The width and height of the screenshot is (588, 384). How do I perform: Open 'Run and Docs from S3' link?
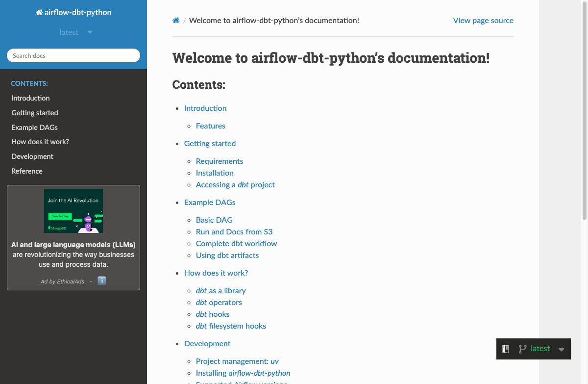point(234,232)
